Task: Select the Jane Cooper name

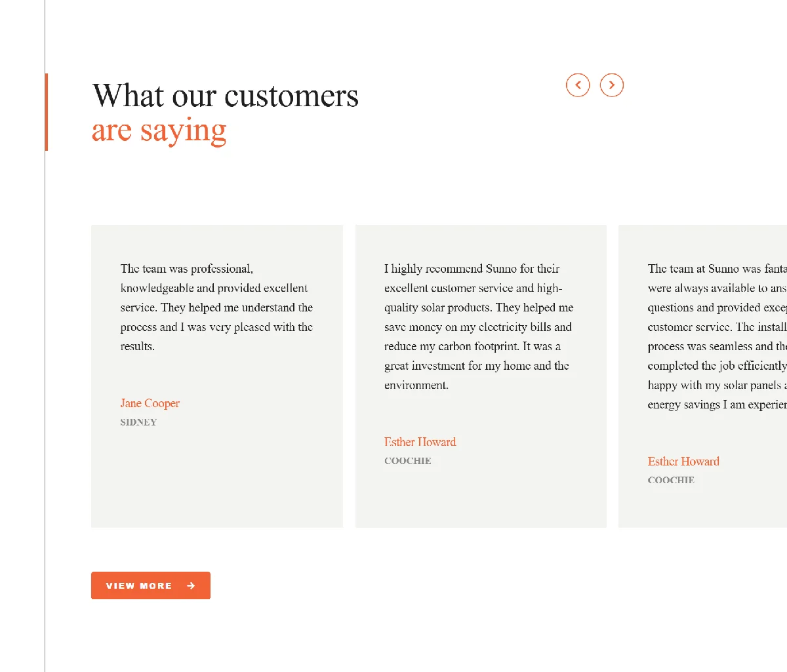Action: tap(150, 403)
